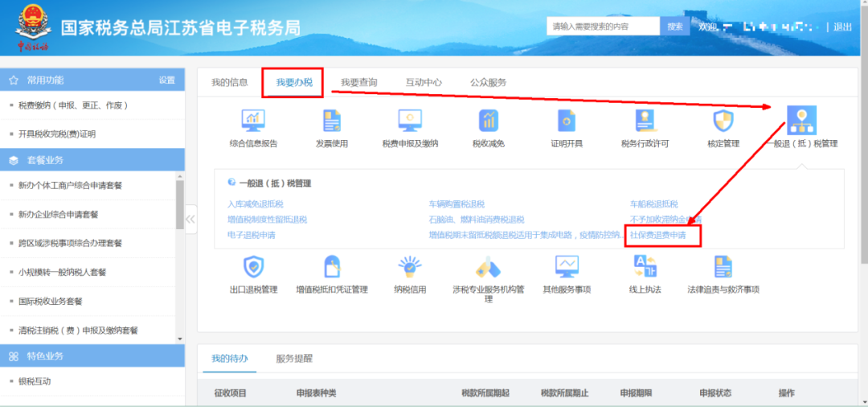Open 石脑油、燃料油消费税退税 link

477,220
